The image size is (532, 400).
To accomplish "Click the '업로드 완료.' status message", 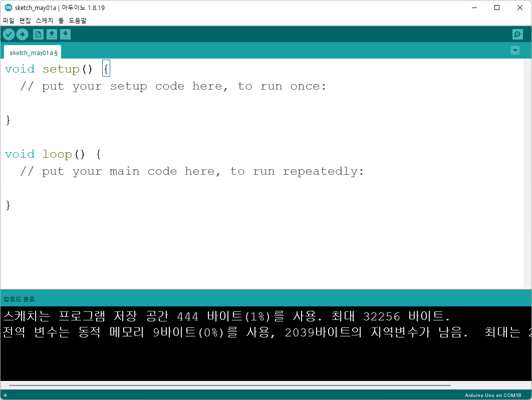I will pos(20,299).
